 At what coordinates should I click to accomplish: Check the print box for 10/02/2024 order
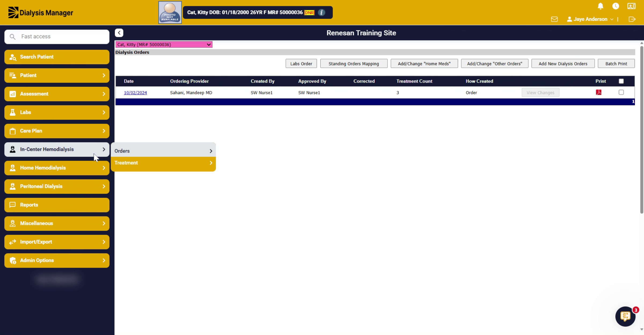(x=621, y=92)
